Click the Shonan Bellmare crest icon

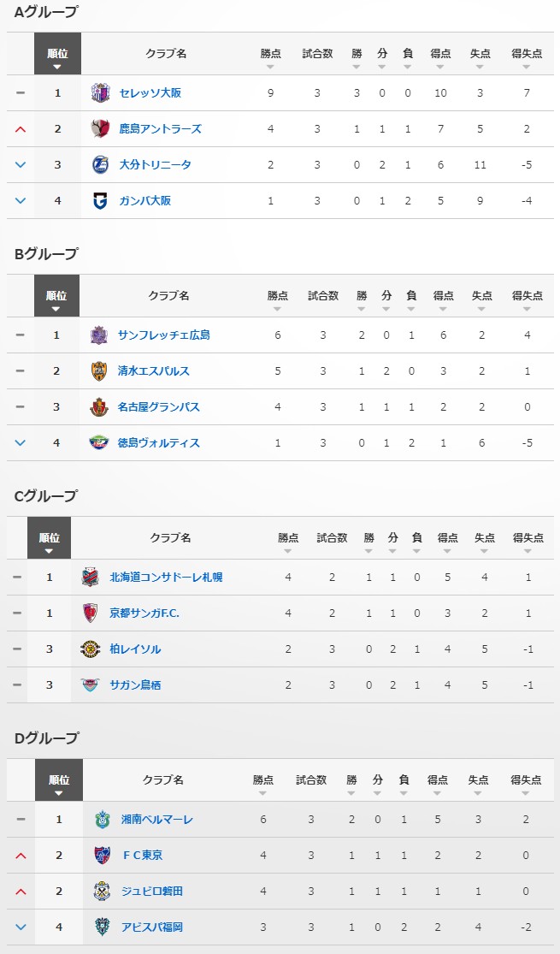coord(103,820)
